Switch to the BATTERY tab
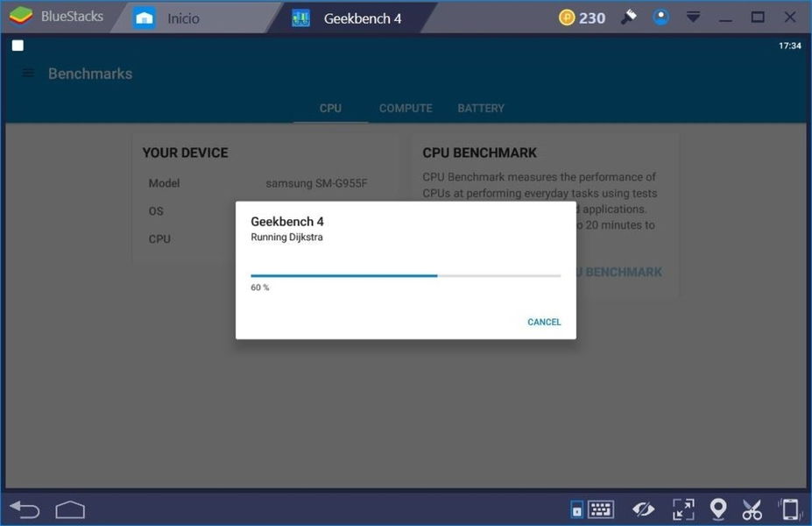 click(x=481, y=109)
